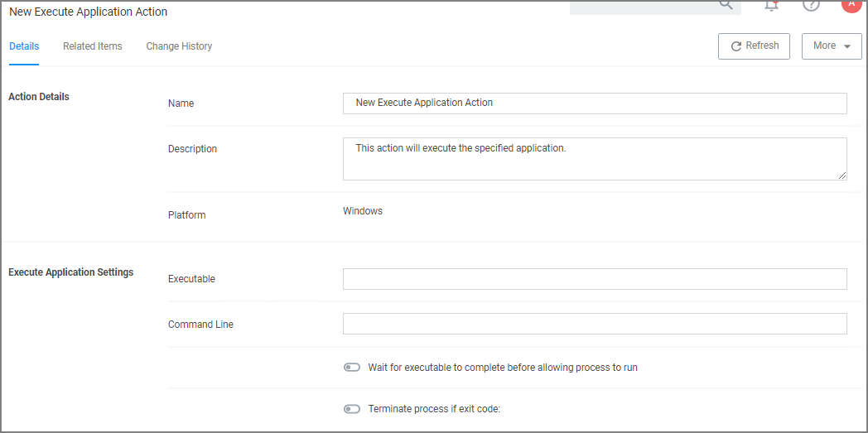Click the Action Details heading
This screenshot has height=433, width=868.
pyautogui.click(x=39, y=96)
